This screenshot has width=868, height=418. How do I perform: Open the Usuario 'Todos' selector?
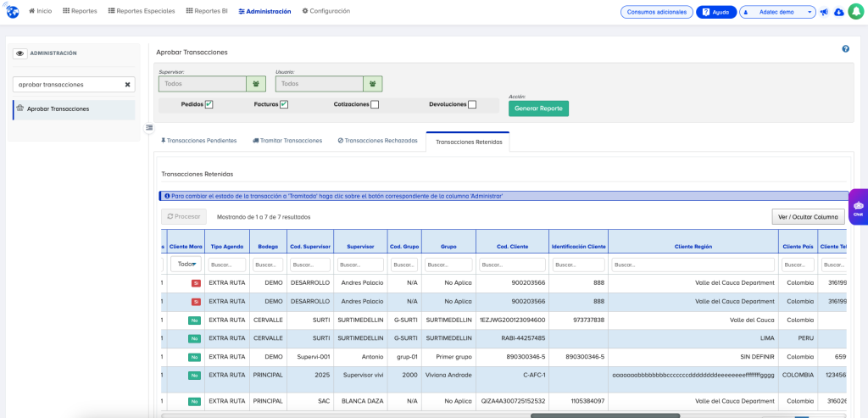click(x=320, y=84)
